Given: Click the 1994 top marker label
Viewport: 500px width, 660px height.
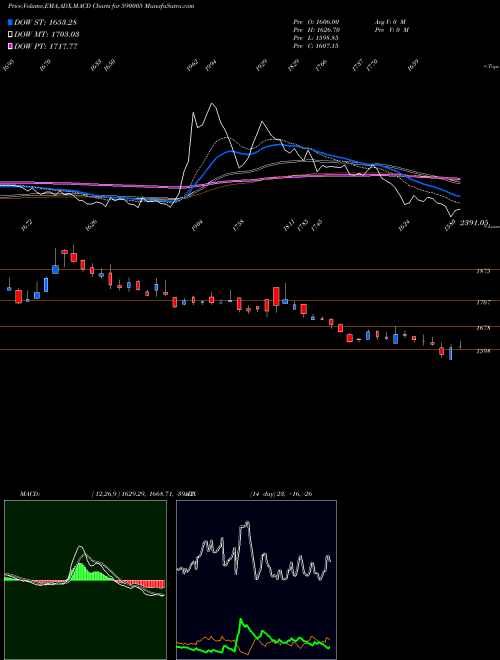Looking at the screenshot, I should pyautogui.click(x=210, y=65).
